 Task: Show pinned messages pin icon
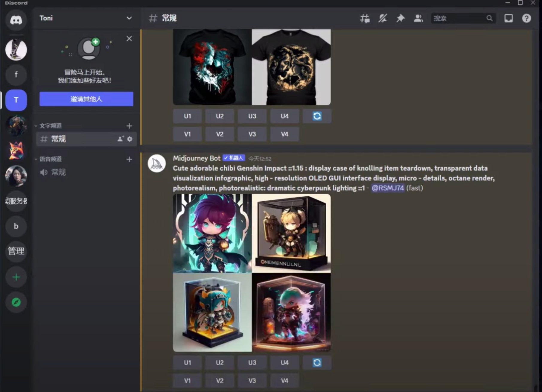click(400, 18)
